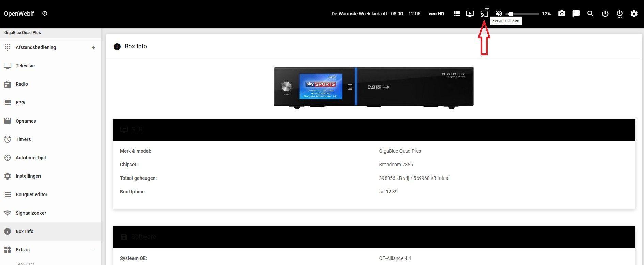Click the Radio icon in sidebar
Image resolution: width=644 pixels, height=265 pixels.
click(7, 84)
